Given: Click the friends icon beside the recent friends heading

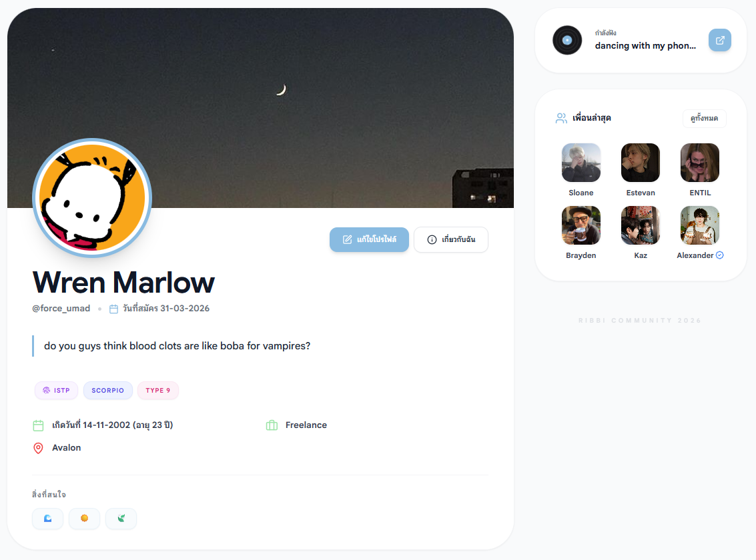Looking at the screenshot, I should click(561, 119).
